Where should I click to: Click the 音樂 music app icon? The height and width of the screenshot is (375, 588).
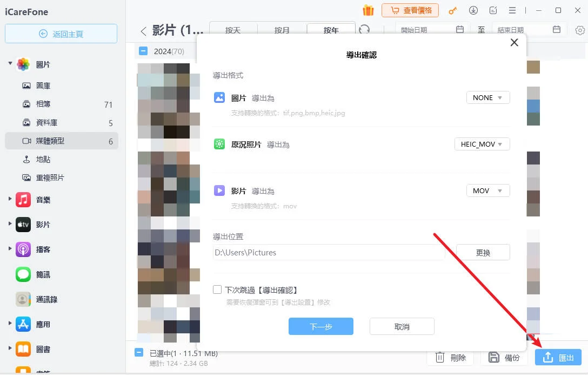click(23, 200)
